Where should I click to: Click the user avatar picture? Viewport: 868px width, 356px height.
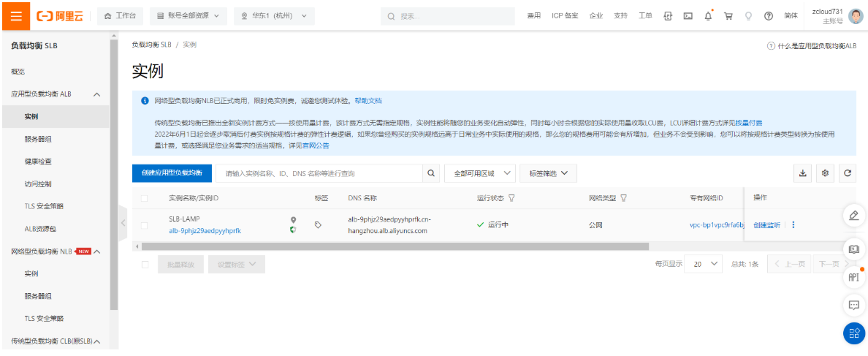click(x=855, y=16)
